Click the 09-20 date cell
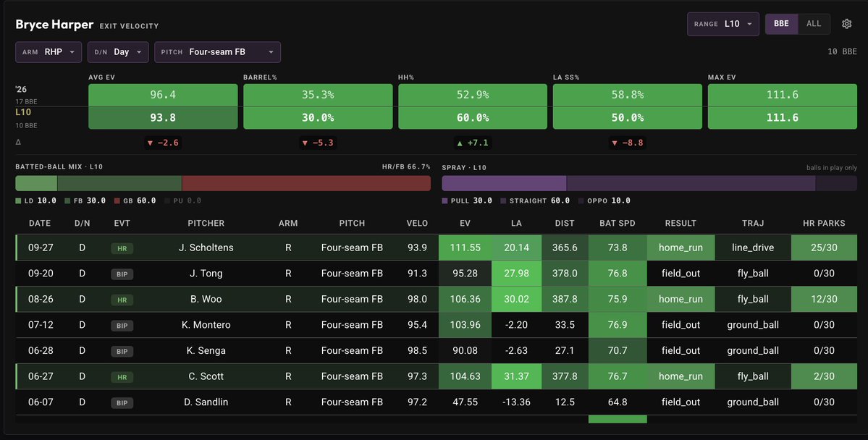 tap(41, 274)
